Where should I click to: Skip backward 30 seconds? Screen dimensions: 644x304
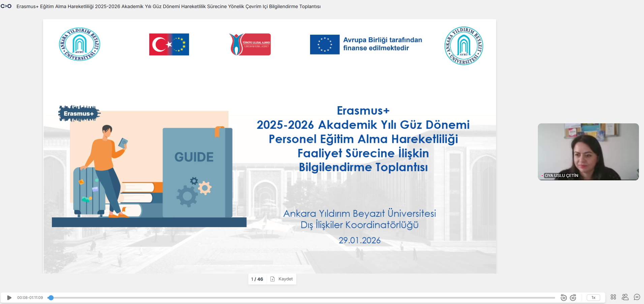(564, 298)
